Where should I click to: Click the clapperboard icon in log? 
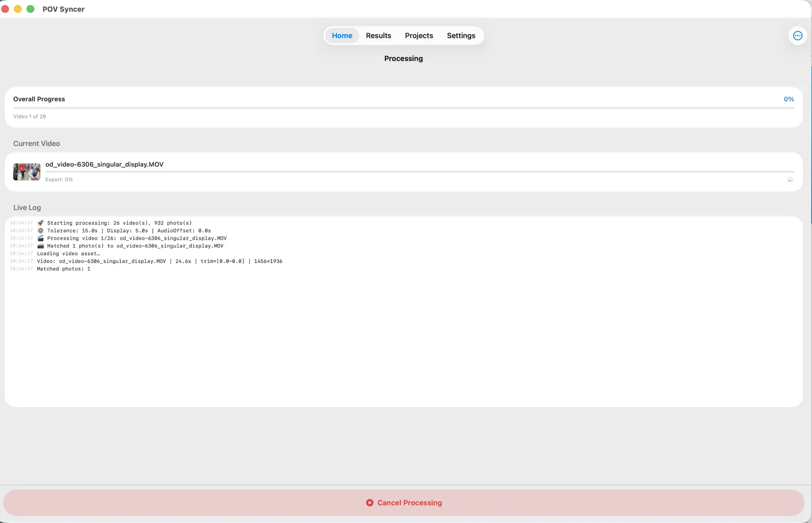(41, 238)
